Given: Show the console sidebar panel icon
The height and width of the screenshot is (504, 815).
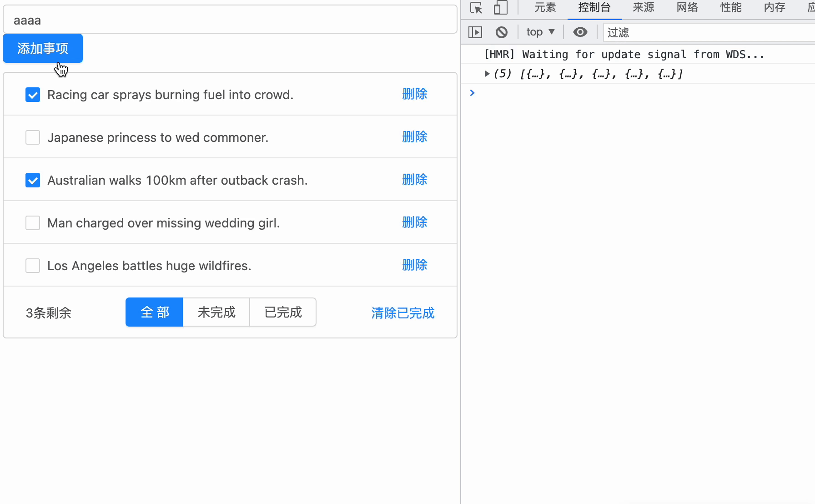Looking at the screenshot, I should pyautogui.click(x=475, y=32).
